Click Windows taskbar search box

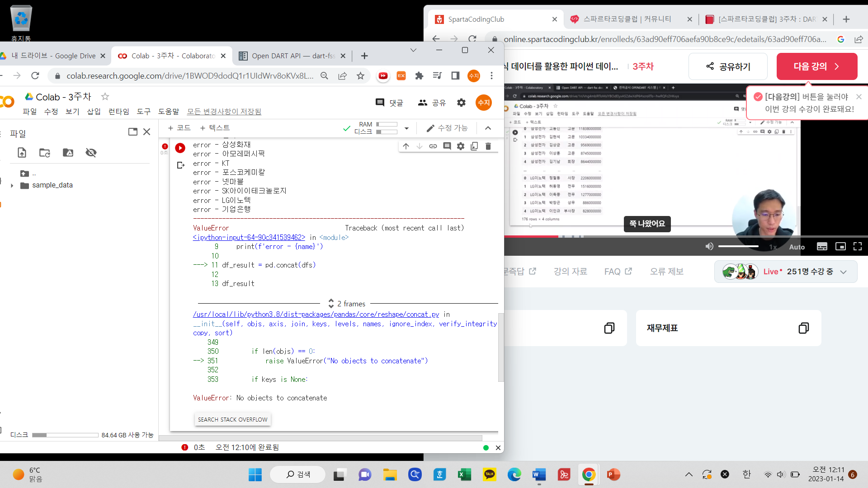point(297,474)
